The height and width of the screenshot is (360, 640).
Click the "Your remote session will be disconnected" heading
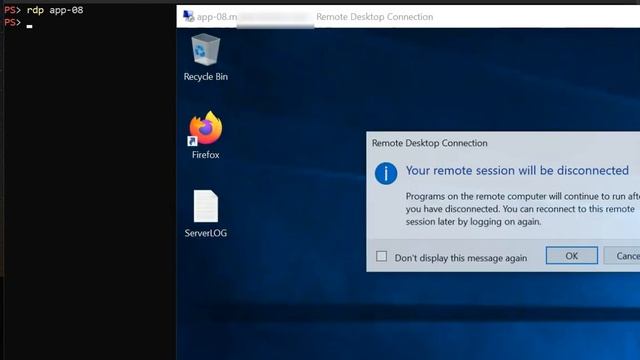[517, 171]
